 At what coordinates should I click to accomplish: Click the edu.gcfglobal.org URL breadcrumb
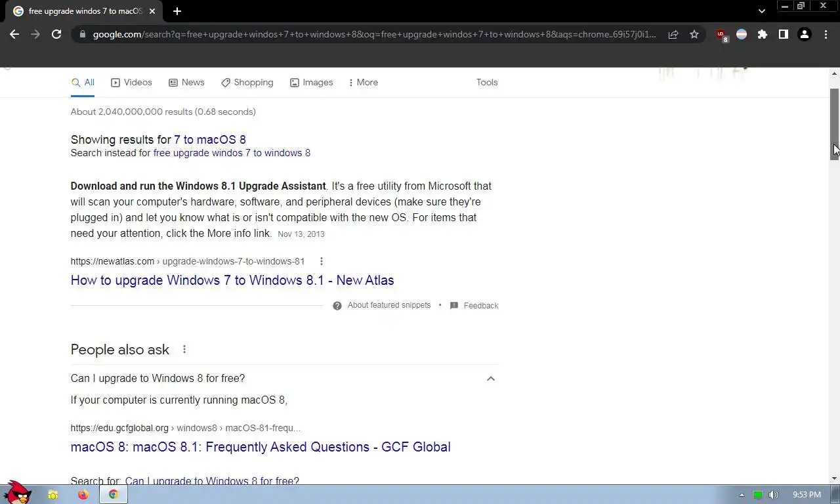(186, 428)
